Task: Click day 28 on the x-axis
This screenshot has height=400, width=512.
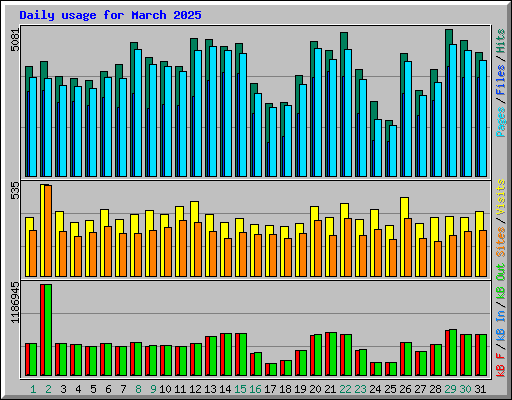Action: [435, 389]
